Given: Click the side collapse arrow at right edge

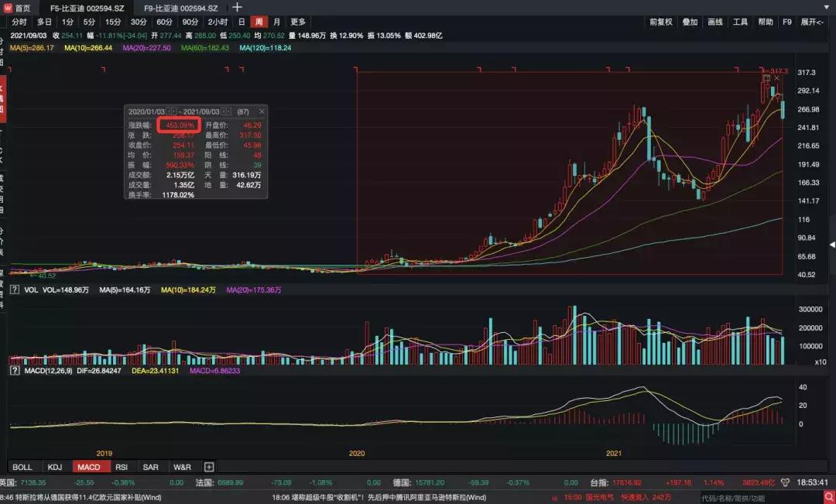Looking at the screenshot, I should pos(832,245).
